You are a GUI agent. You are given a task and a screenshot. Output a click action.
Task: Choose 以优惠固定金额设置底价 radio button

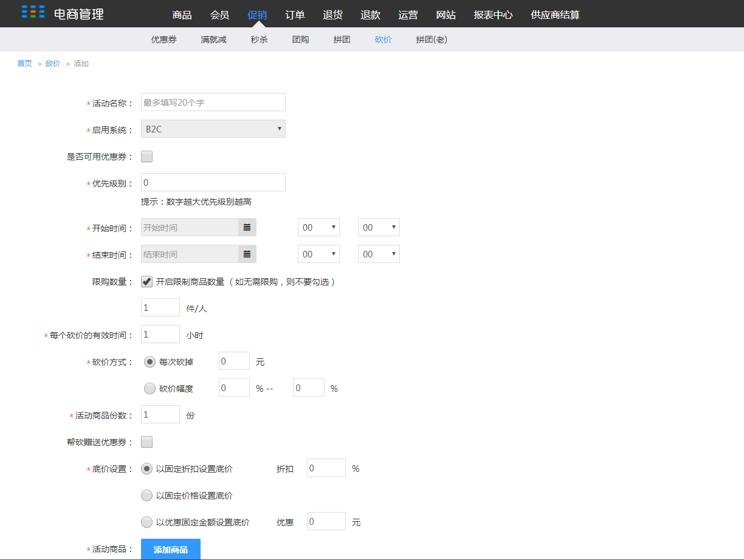tap(146, 522)
